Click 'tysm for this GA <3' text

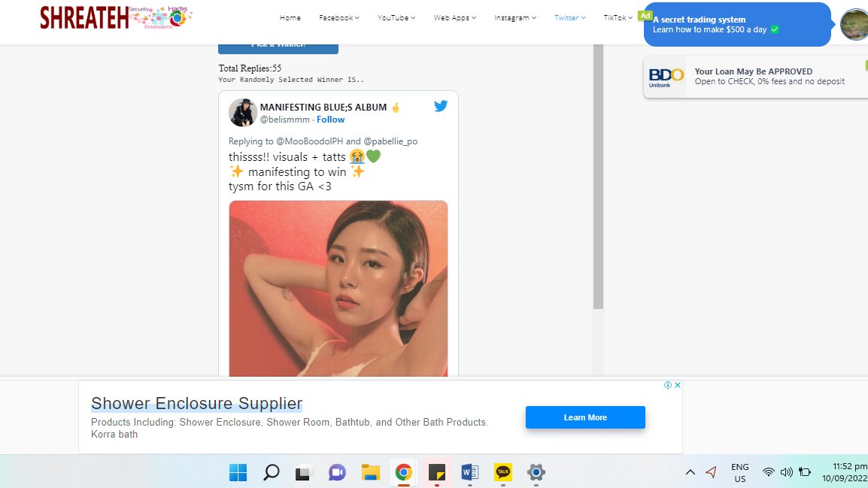[x=280, y=186]
